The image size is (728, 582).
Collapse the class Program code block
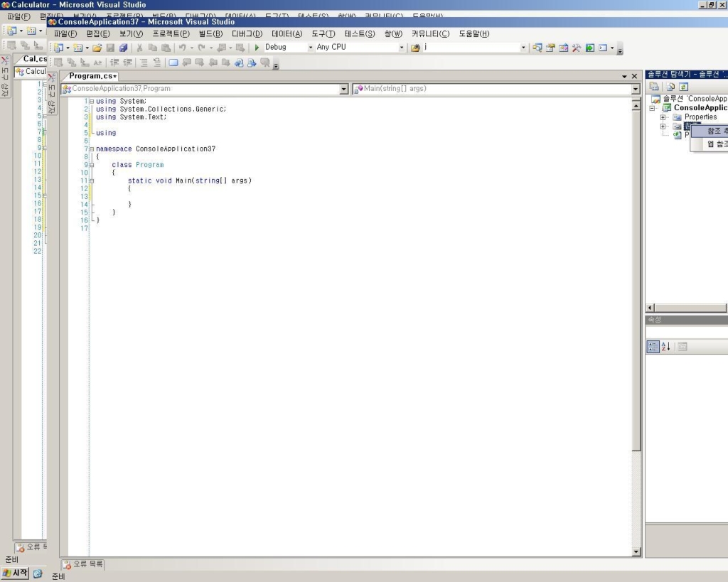(92, 165)
